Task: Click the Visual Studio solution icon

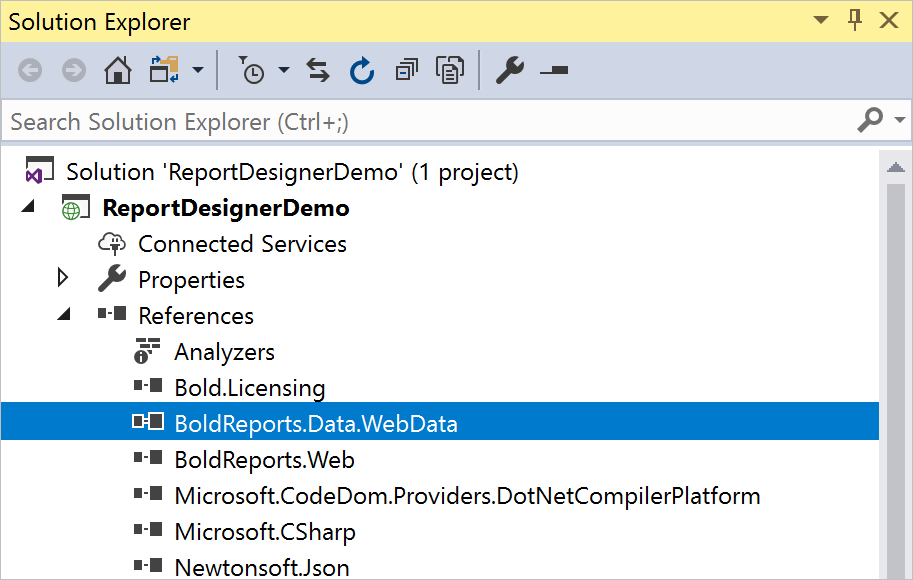Action: [39, 170]
